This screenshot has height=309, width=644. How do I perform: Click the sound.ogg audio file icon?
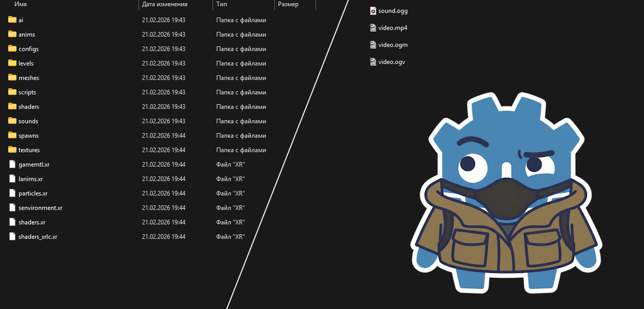(373, 11)
